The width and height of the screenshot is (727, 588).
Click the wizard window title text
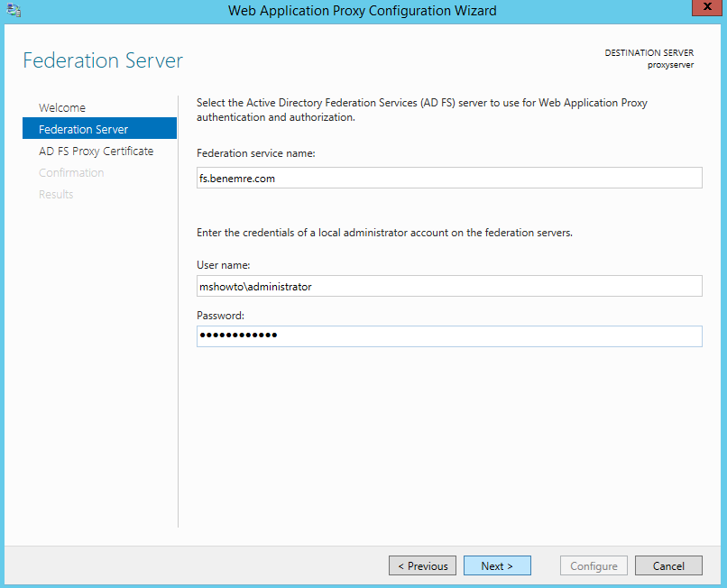[x=362, y=10]
